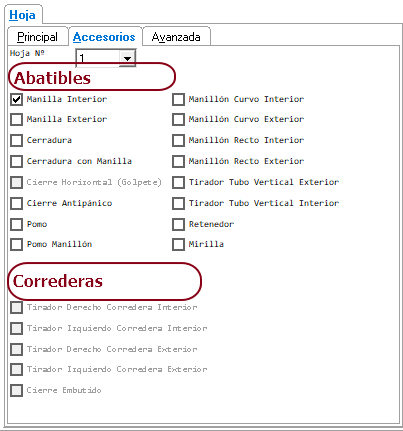The image size is (403, 431).
Task: Tick Manillón Recto Interior checkbox
Action: click(178, 140)
